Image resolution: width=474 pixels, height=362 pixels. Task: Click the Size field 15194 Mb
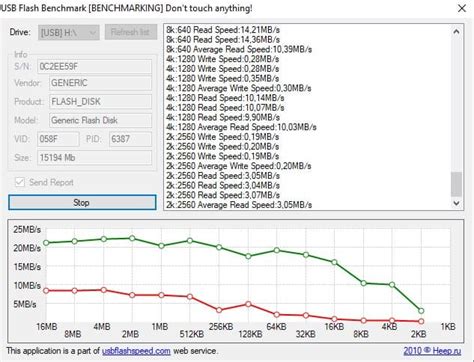(x=94, y=157)
